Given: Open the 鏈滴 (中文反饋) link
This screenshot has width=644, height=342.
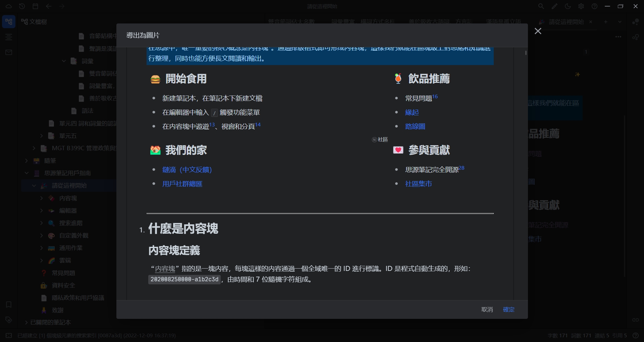Looking at the screenshot, I should point(187,170).
